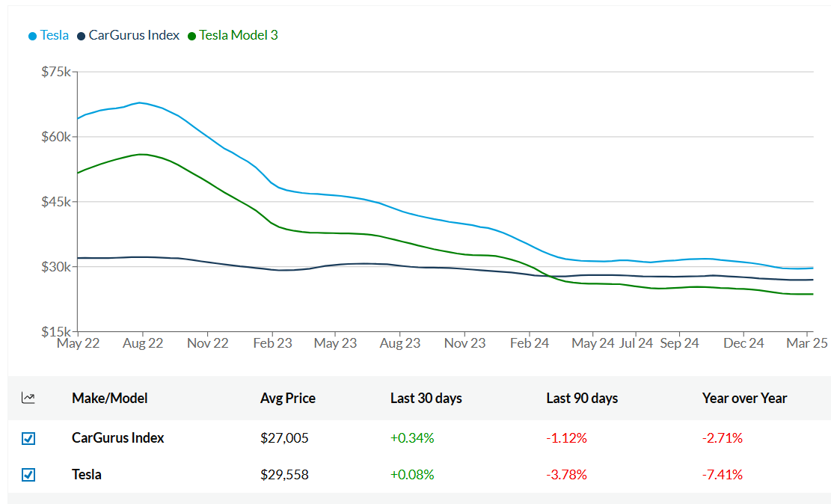The width and height of the screenshot is (831, 504).
Task: Sort by Last 30 days column
Action: (426, 398)
